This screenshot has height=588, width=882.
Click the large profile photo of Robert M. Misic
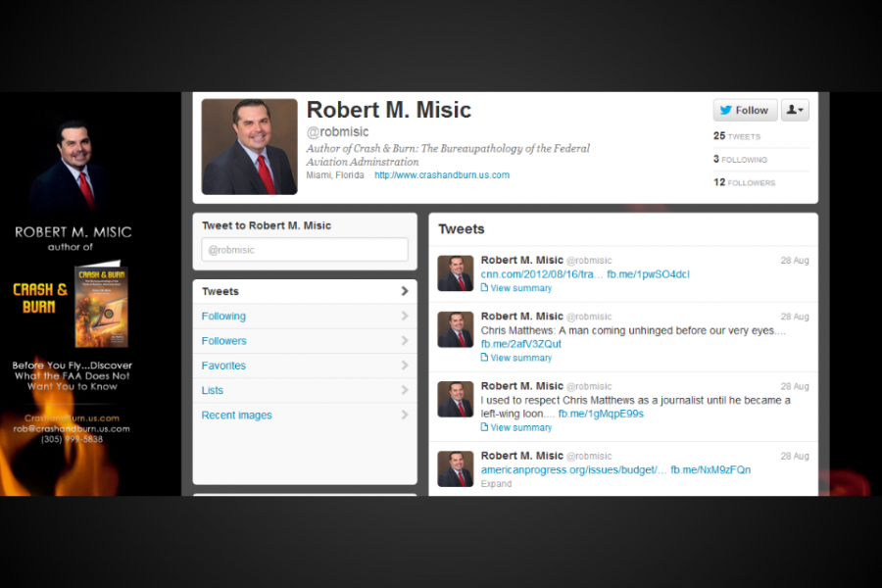[249, 146]
